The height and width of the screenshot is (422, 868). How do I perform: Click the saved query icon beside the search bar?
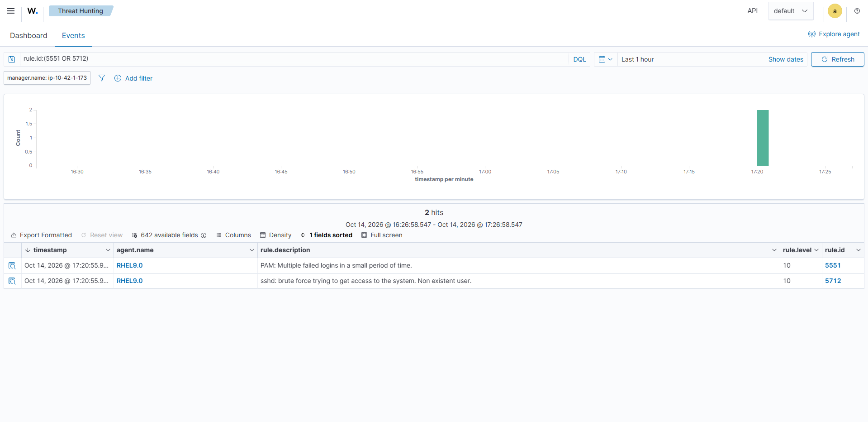click(12, 59)
